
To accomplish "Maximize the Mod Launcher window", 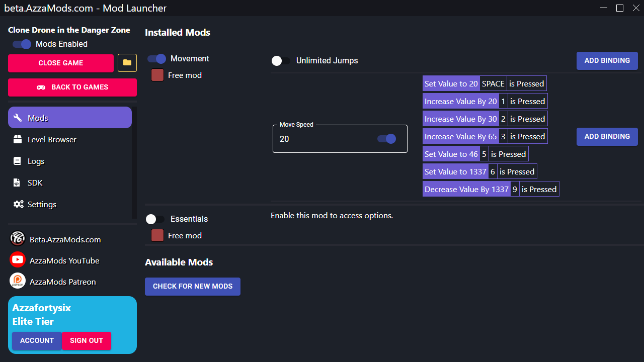I will point(620,8).
